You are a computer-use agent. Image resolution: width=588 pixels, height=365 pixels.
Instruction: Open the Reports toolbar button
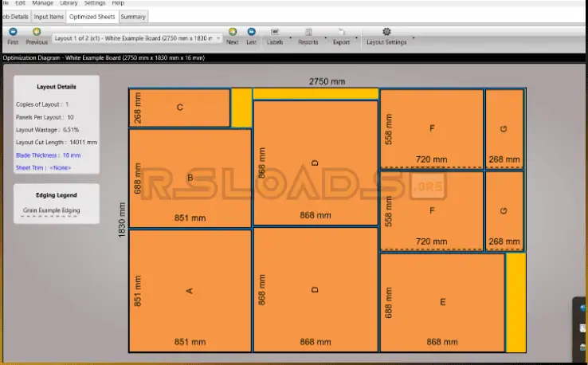[x=308, y=36]
